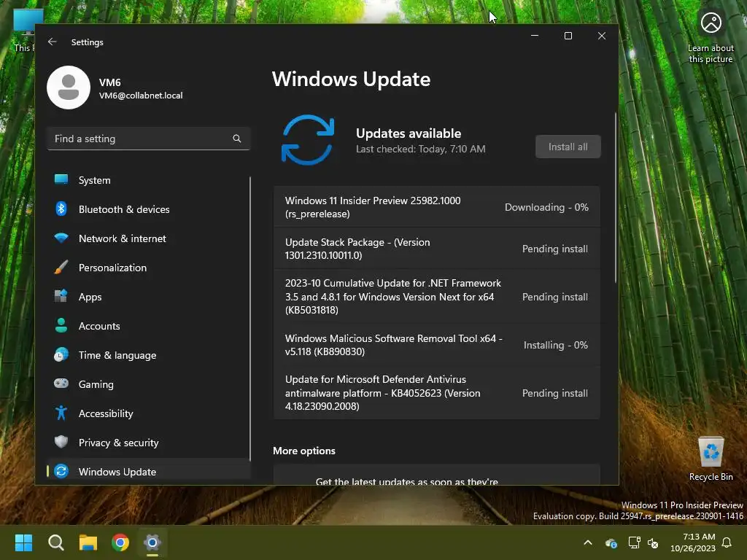
Task: Open Network & internet settings
Action: (149, 238)
